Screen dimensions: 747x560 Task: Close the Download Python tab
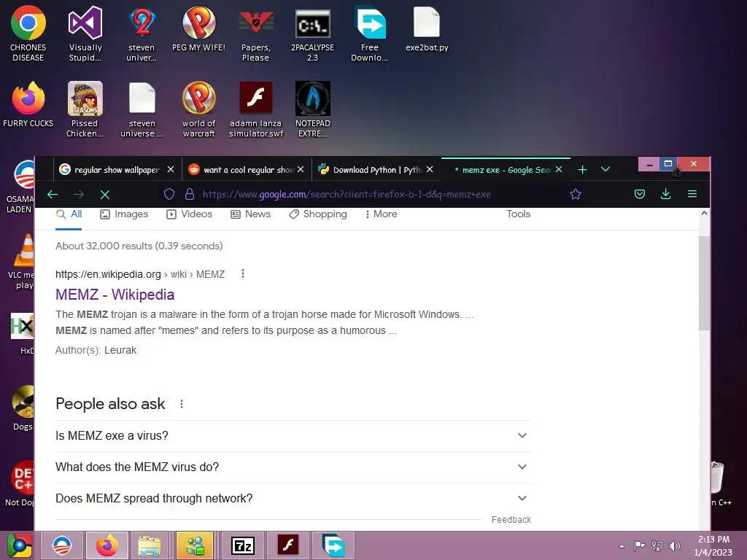(x=430, y=169)
